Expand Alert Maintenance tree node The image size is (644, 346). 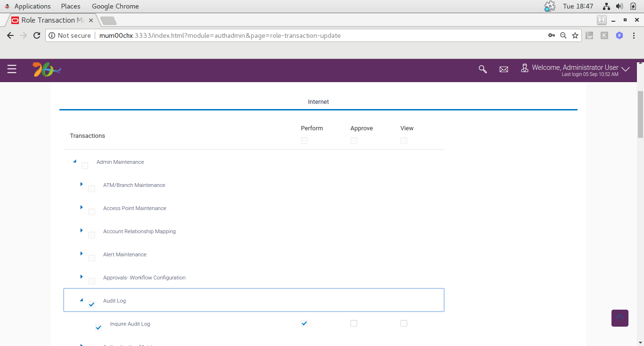pyautogui.click(x=82, y=253)
